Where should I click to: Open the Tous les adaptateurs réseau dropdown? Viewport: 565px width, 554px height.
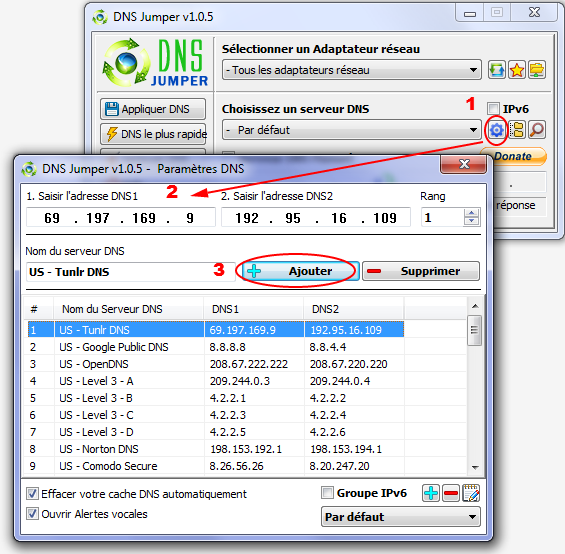(352, 70)
